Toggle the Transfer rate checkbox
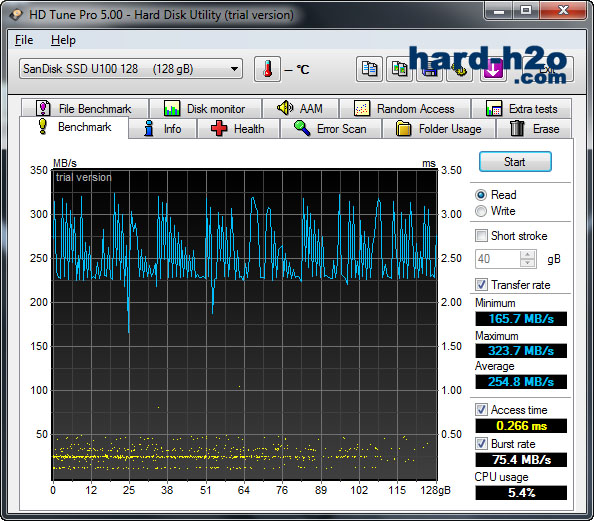 pyautogui.click(x=481, y=285)
